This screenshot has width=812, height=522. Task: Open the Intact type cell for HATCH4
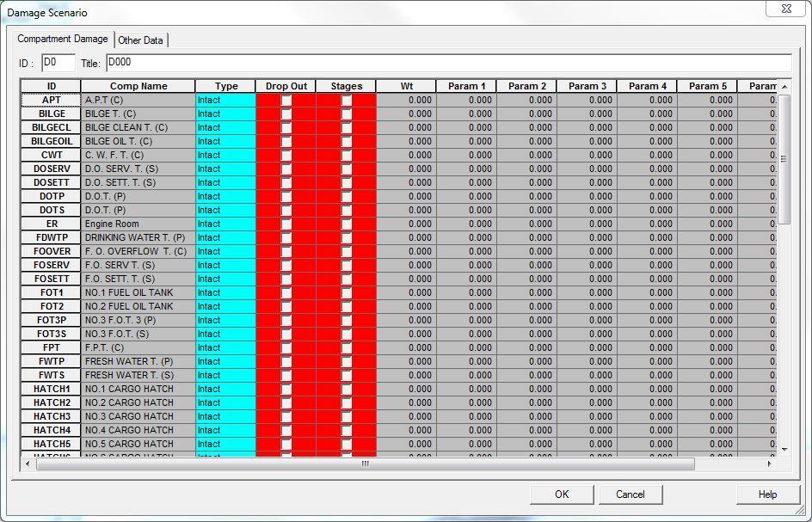[x=225, y=430]
